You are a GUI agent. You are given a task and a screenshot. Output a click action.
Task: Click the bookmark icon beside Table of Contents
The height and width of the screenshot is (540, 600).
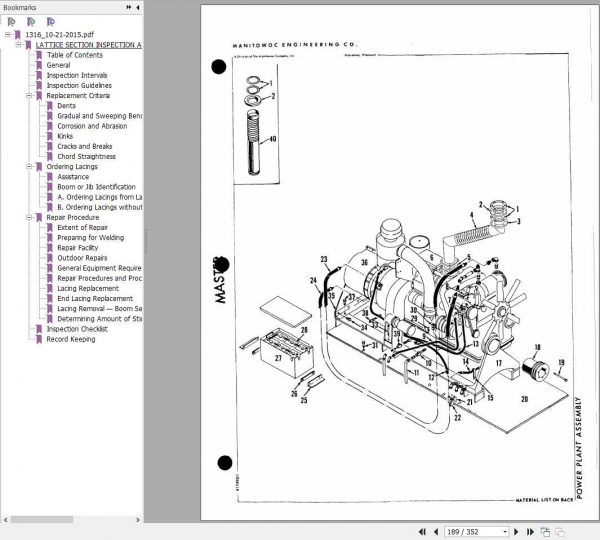point(39,55)
